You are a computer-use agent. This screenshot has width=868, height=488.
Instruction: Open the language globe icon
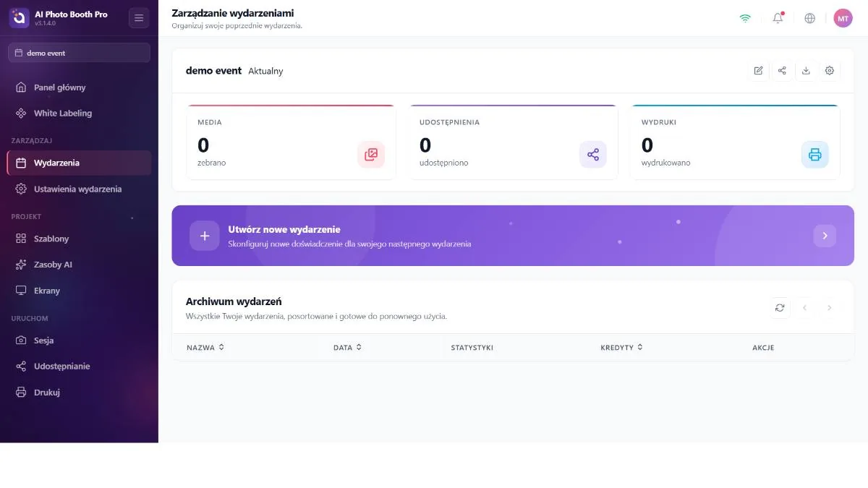(x=810, y=18)
